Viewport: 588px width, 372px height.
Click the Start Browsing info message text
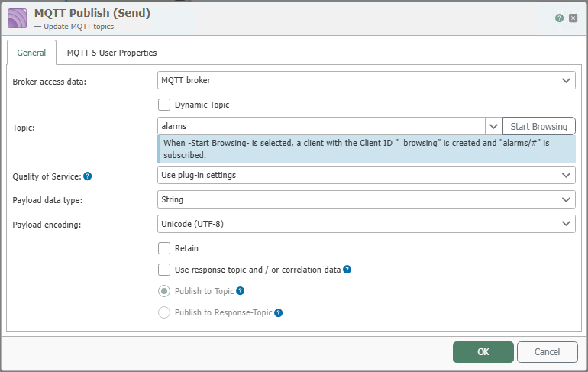coord(357,149)
